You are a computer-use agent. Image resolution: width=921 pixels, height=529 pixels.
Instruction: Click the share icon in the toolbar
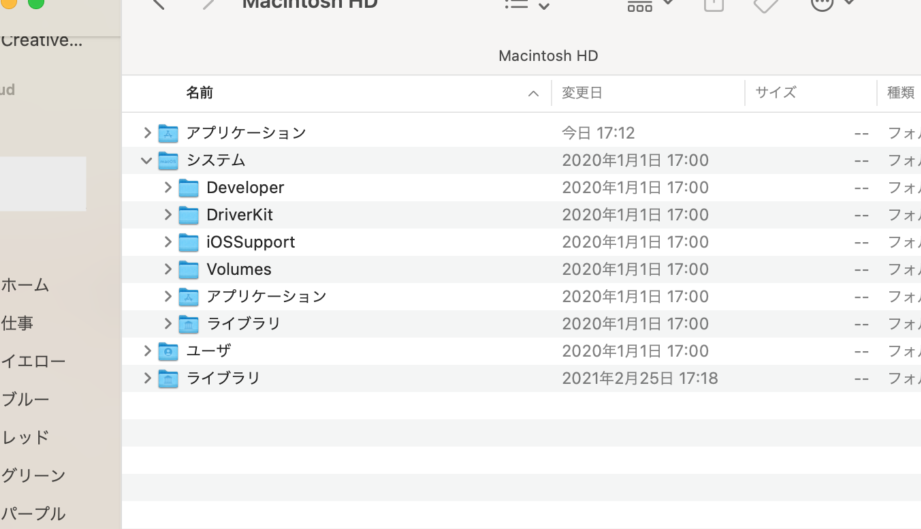713,4
